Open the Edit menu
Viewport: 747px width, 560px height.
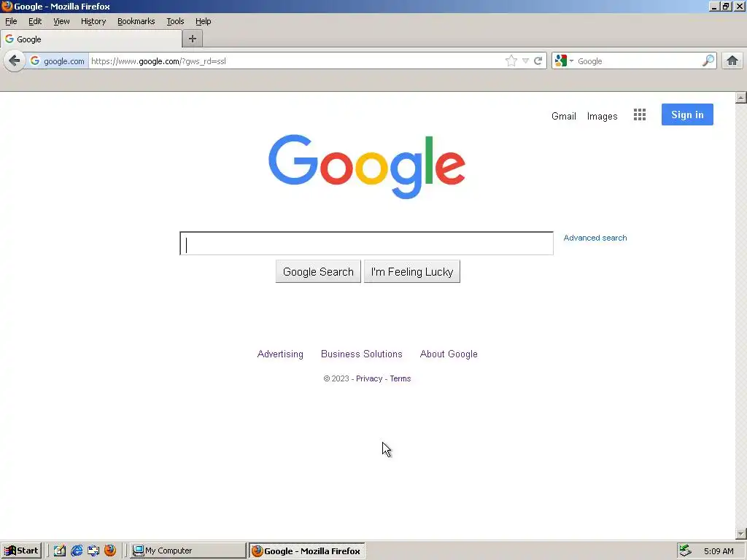[x=35, y=21]
